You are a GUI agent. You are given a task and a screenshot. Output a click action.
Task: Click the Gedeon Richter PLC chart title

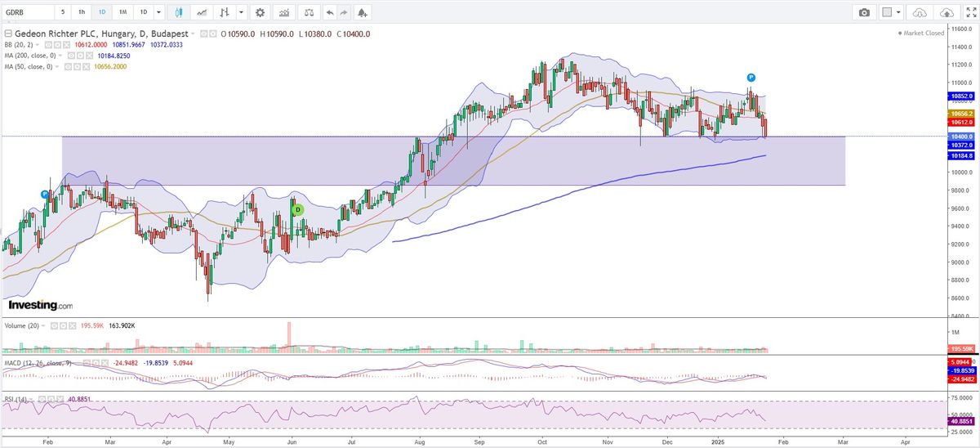101,34
